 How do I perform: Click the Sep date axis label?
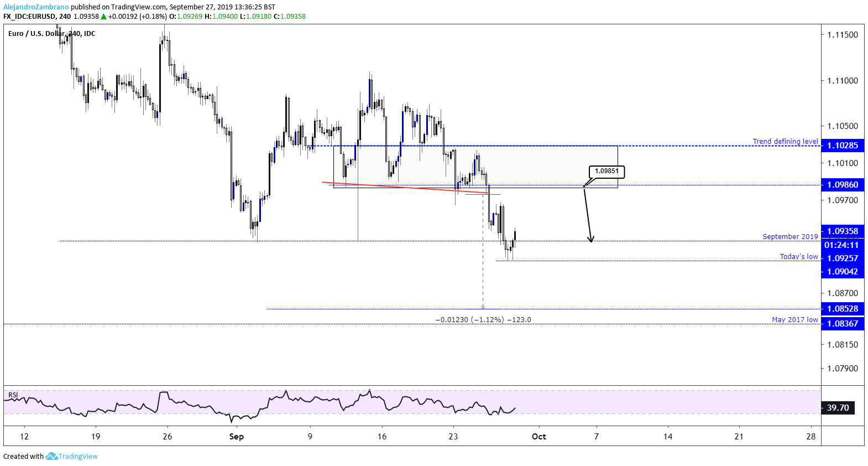pyautogui.click(x=237, y=437)
